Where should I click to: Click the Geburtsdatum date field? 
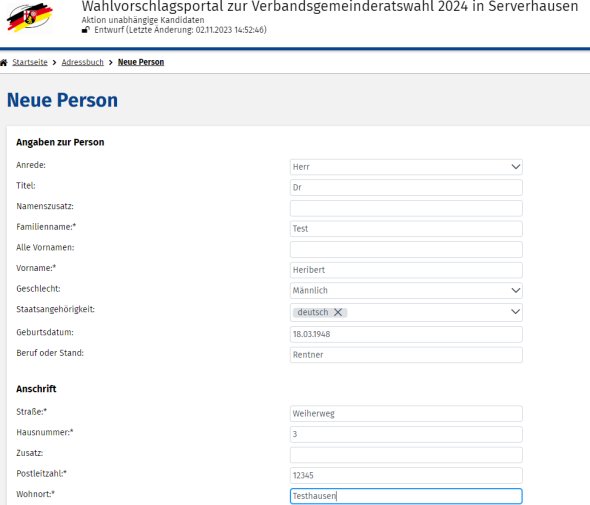click(x=406, y=334)
